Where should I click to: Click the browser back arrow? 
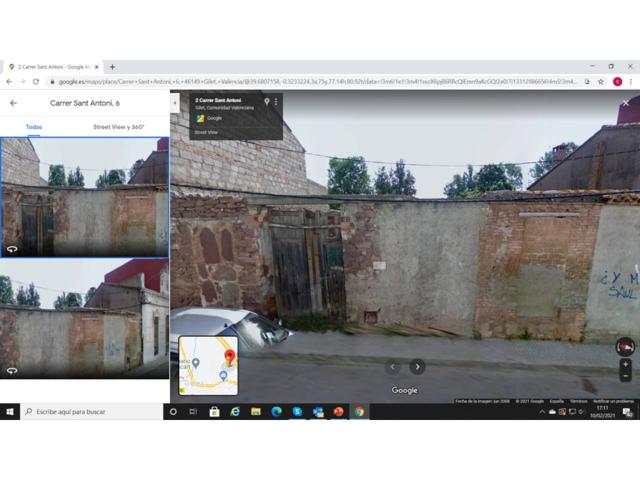[x=9, y=82]
